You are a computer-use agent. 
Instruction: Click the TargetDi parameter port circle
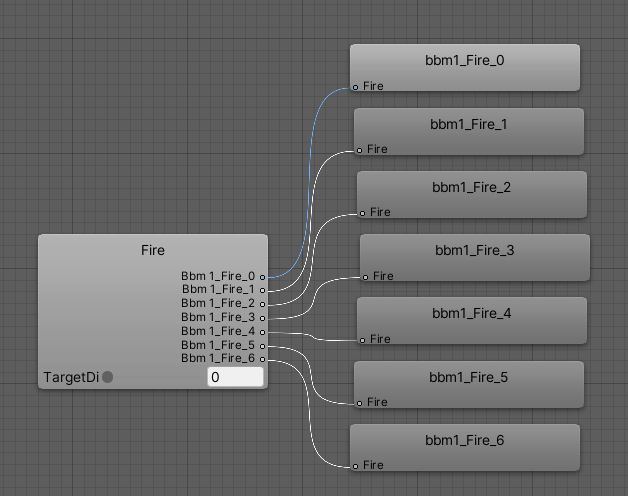108,377
